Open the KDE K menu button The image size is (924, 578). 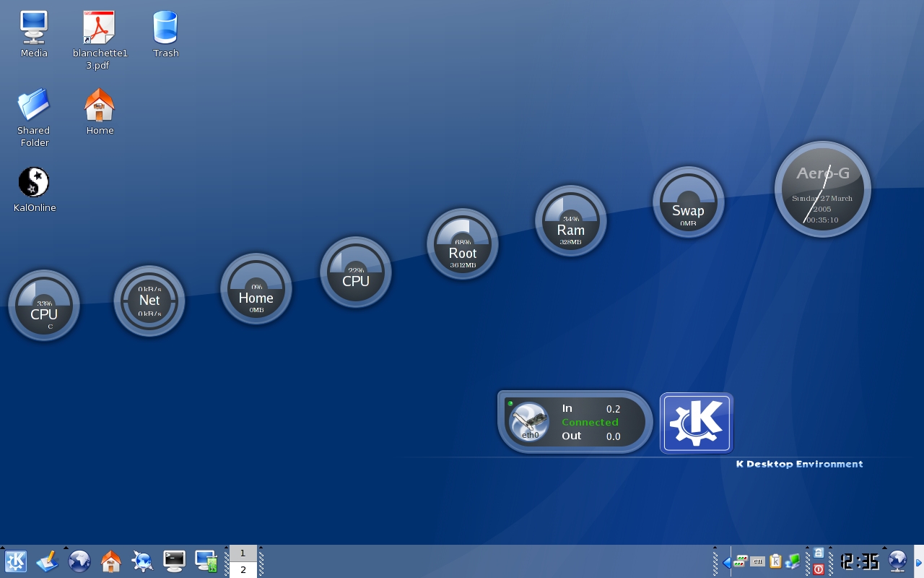(16, 561)
